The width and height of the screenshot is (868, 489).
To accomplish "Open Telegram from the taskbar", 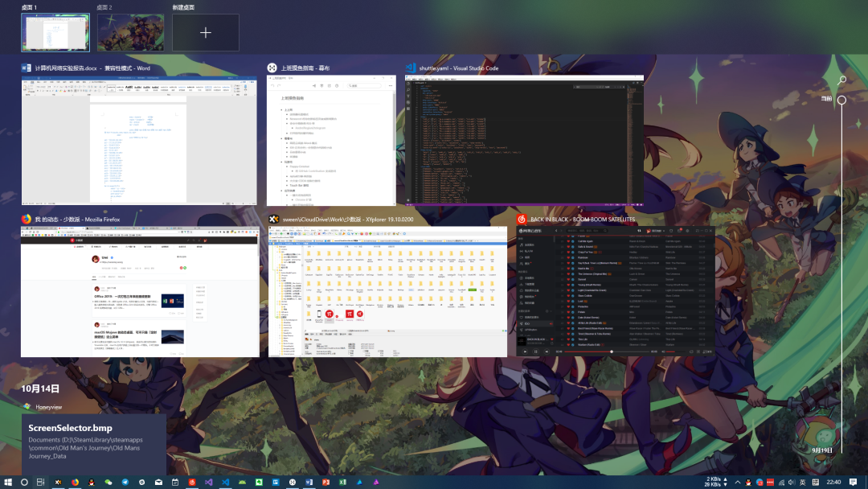I will pyautogui.click(x=125, y=483).
